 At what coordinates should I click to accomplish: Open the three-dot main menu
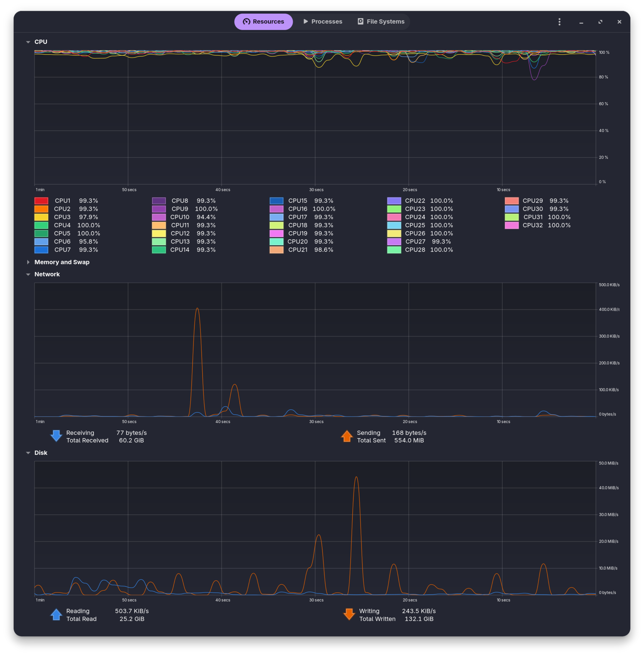560,22
